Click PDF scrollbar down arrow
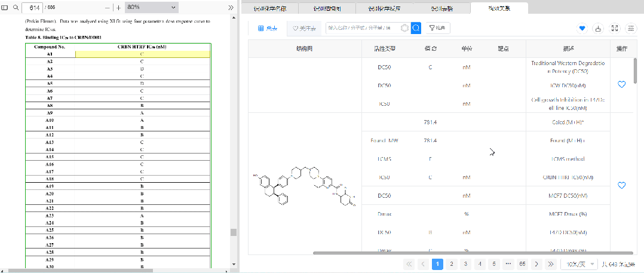 (x=233, y=265)
